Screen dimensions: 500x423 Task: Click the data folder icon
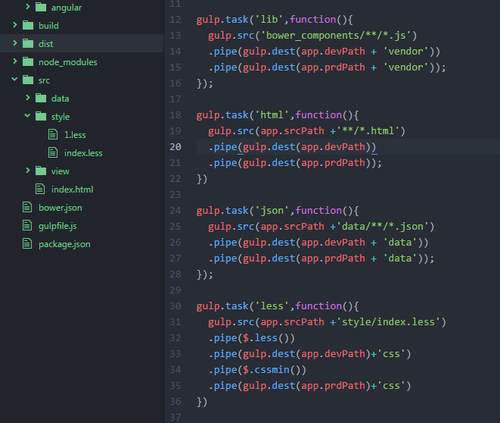tap(41, 98)
